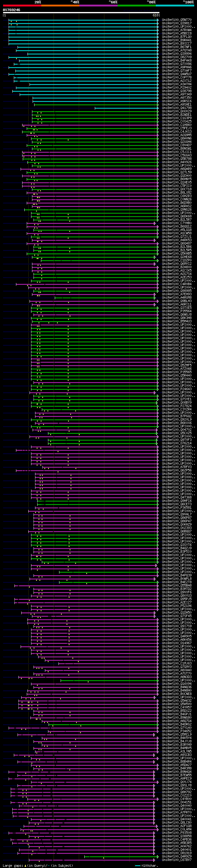This screenshot has height=868, width=197.
Task: Open hit UniRef100_Q98985
Action: (177, 291)
